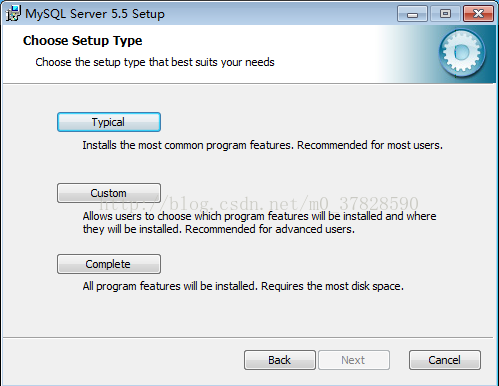Click the installer icon in the title bar
The height and width of the screenshot is (386, 499).
coord(13,13)
